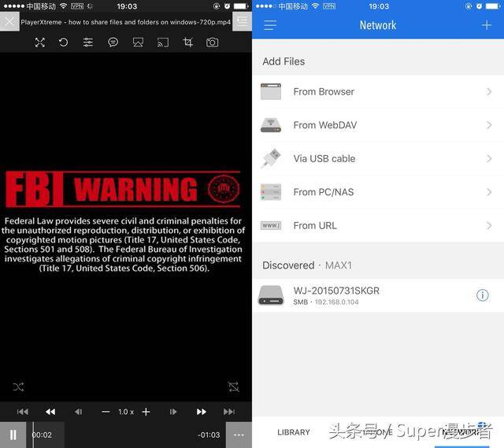Image resolution: width=504 pixels, height=448 pixels.
Task: Add a new network source with plus
Action: click(x=487, y=25)
